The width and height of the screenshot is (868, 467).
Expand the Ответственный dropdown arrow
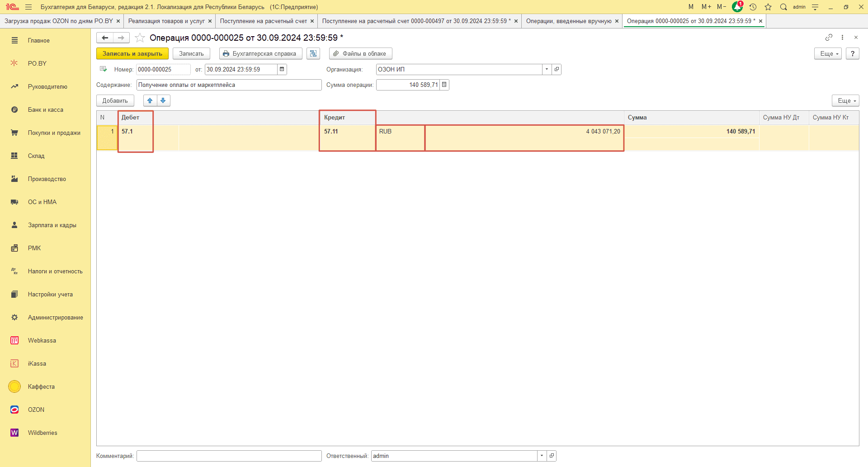542,456
